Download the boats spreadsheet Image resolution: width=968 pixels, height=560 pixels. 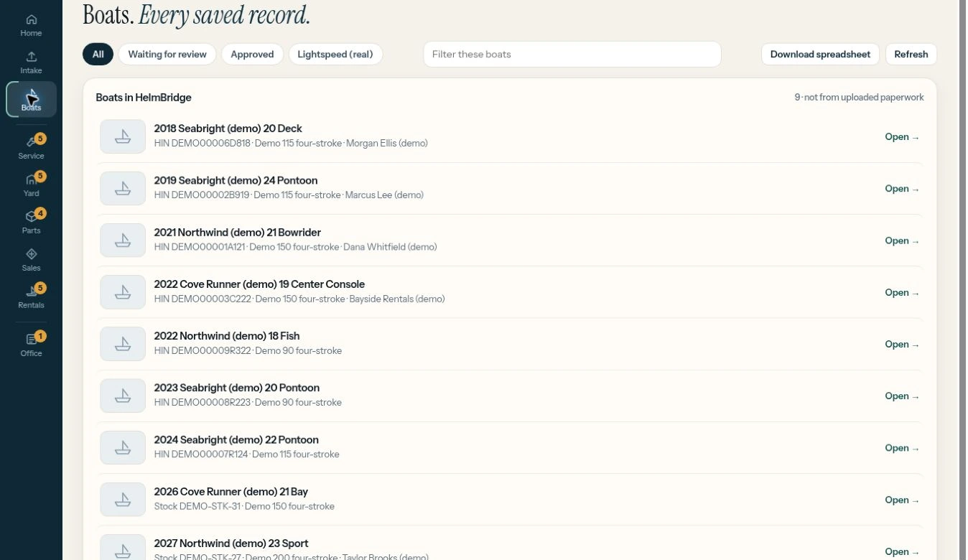[820, 54]
